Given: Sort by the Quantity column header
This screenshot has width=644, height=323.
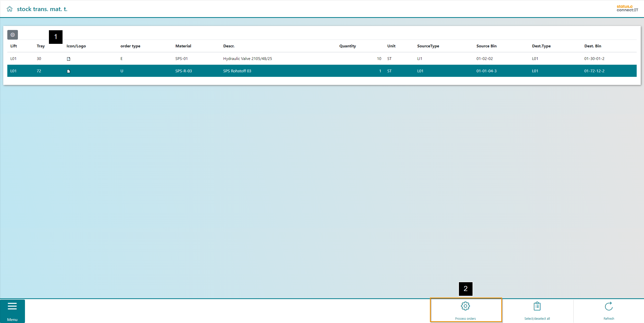Looking at the screenshot, I should tap(347, 46).
